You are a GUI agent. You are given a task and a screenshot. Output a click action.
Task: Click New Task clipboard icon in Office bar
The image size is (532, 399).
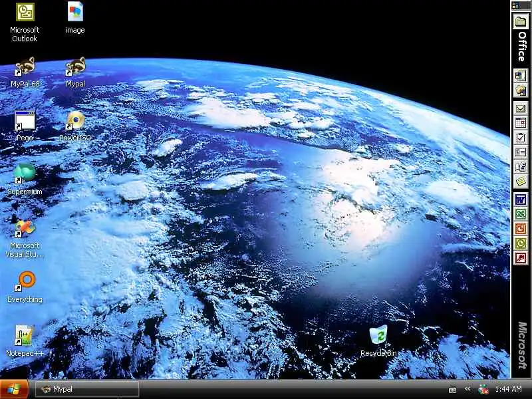(x=521, y=138)
